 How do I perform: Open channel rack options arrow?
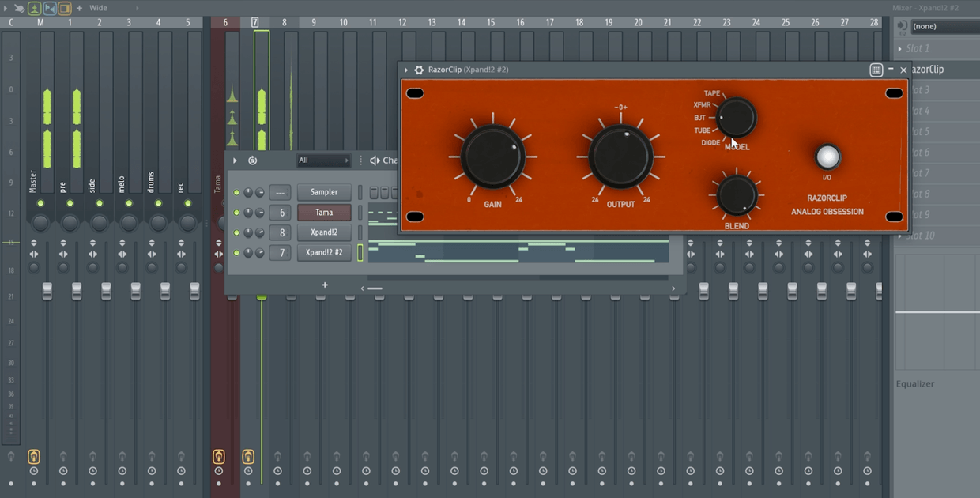coord(235,160)
